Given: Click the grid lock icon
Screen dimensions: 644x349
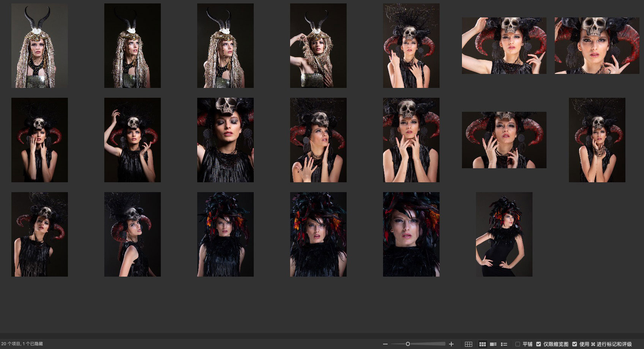Looking at the screenshot, I should (x=468, y=344).
